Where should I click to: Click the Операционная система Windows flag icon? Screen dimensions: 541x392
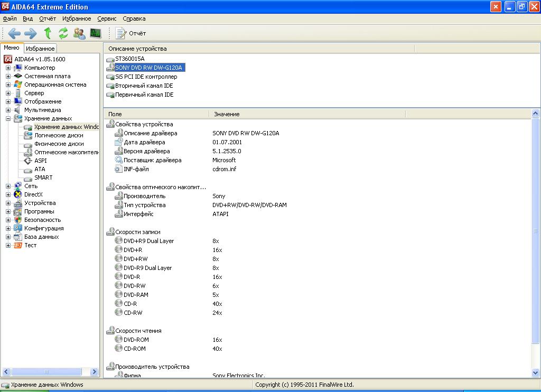(18, 85)
